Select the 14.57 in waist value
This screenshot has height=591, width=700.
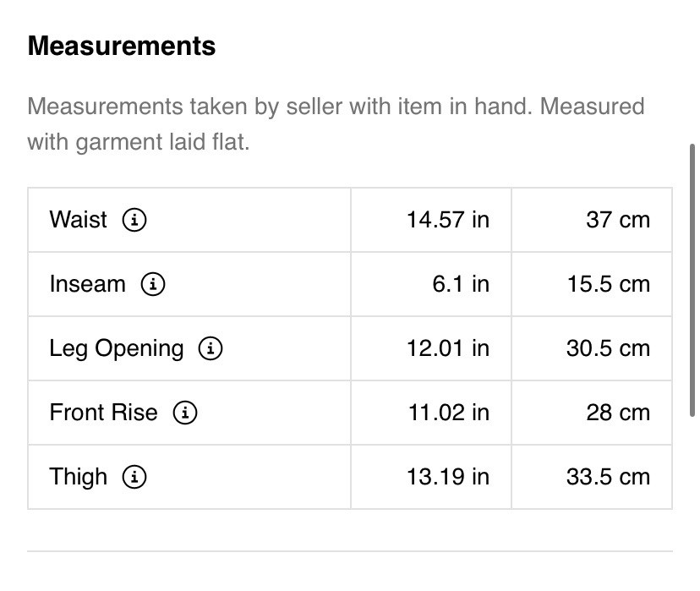[448, 220]
